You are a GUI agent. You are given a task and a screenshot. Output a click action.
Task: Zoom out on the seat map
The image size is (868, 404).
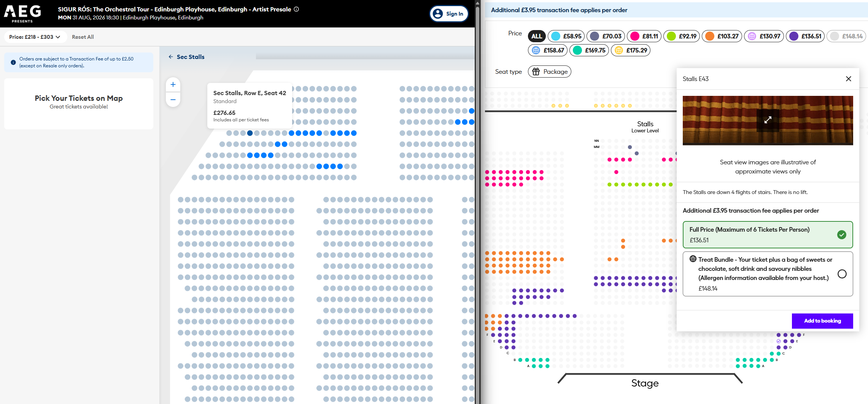(x=173, y=100)
